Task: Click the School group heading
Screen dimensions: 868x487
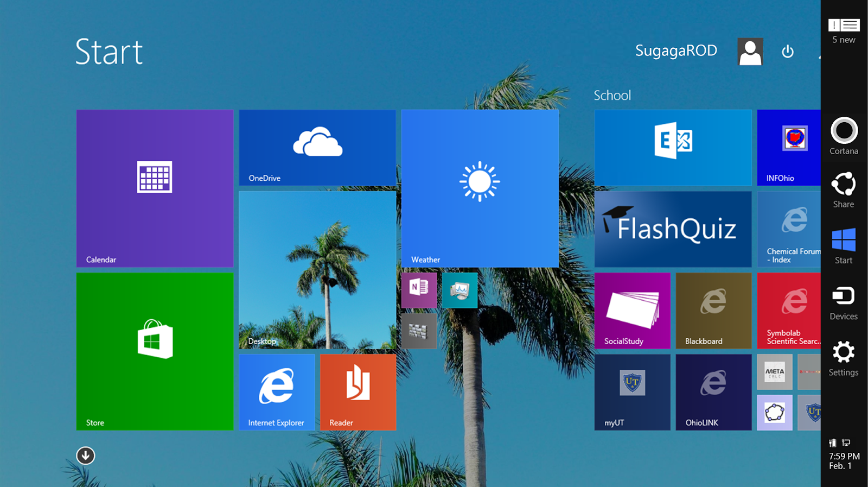Action: [x=612, y=96]
